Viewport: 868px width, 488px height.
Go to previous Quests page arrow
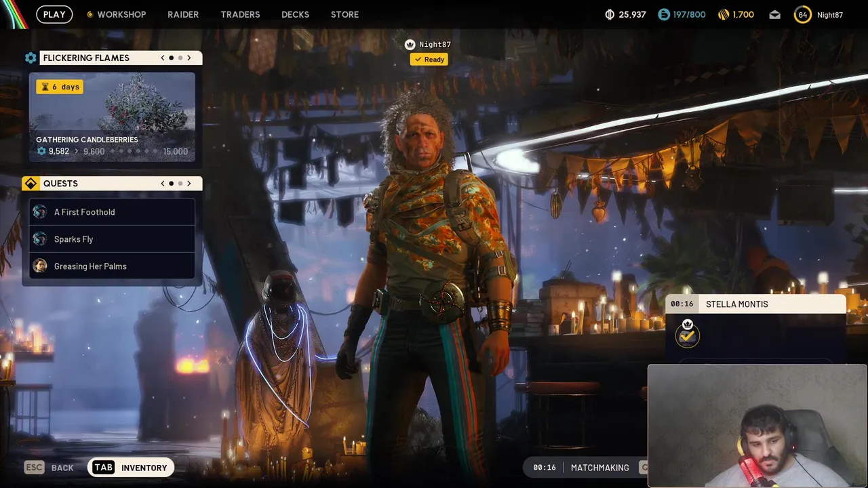(163, 184)
